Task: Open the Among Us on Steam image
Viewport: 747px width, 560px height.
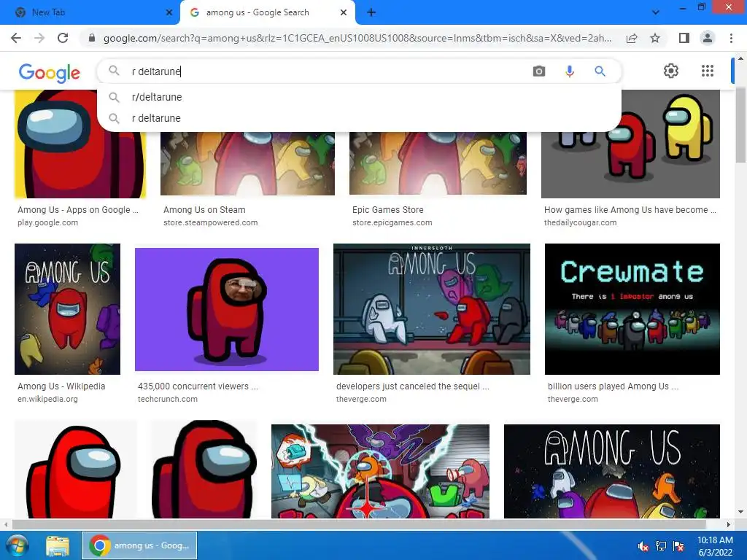Action: [x=247, y=163]
